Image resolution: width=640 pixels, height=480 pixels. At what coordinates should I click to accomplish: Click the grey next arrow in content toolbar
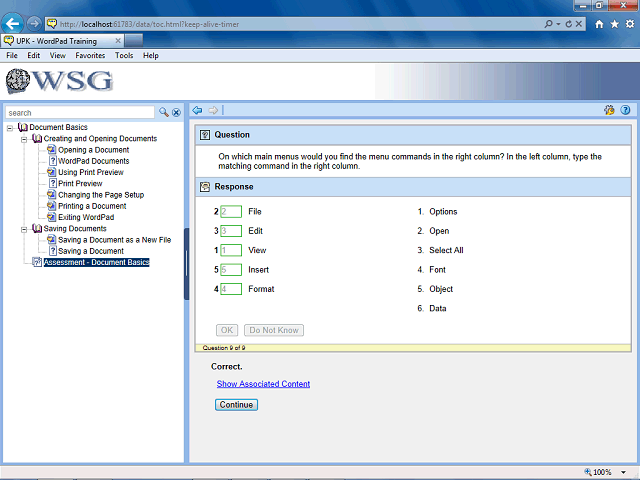pyautogui.click(x=213, y=110)
